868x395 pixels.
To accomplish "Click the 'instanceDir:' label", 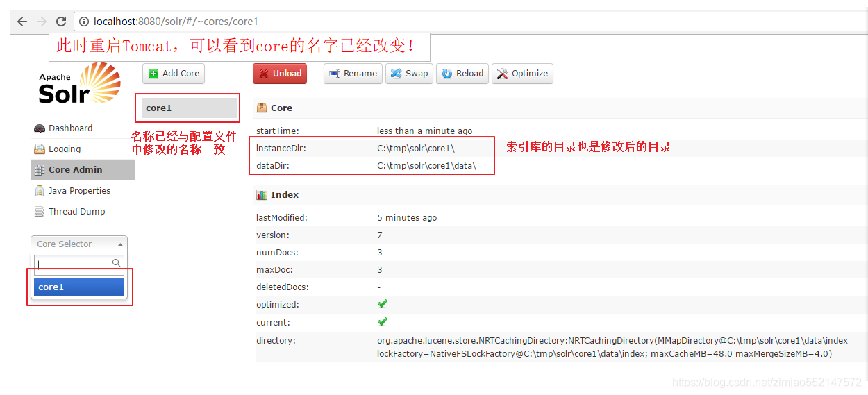I will click(x=281, y=149).
